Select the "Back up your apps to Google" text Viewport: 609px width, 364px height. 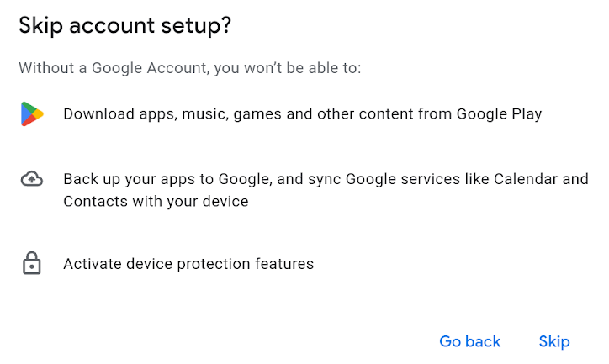326,179
